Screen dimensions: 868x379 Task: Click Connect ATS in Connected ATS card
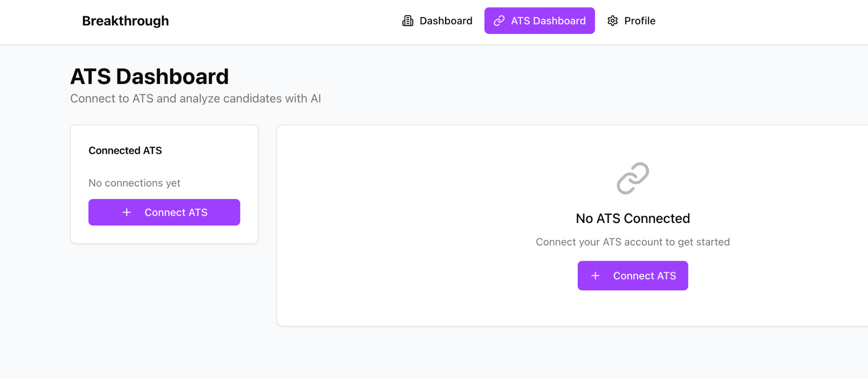click(x=164, y=212)
